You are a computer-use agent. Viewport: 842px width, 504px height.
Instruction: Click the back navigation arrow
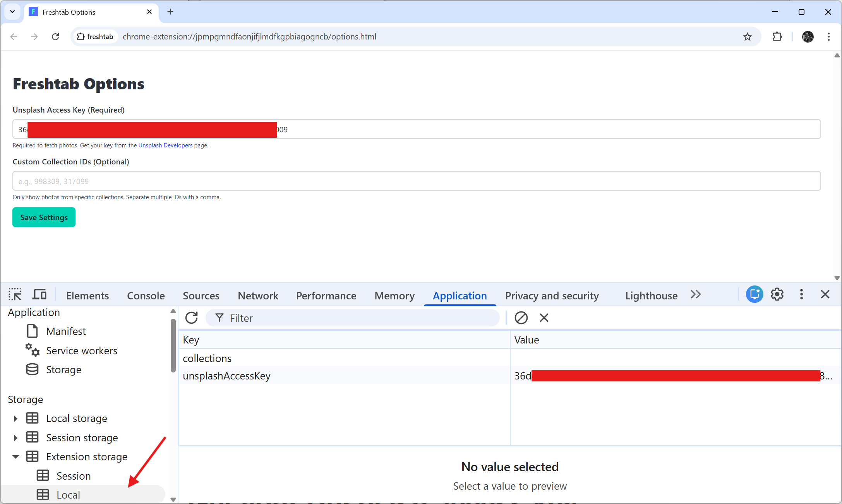pos(14,36)
